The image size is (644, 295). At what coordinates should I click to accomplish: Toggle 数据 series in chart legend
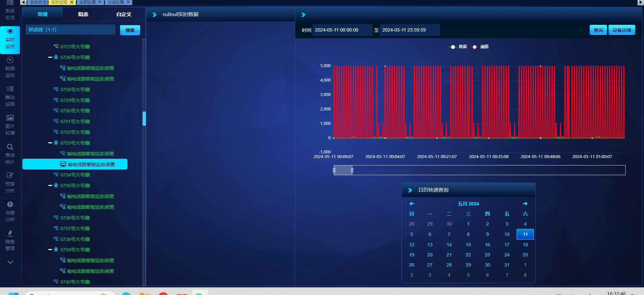tap(458, 47)
